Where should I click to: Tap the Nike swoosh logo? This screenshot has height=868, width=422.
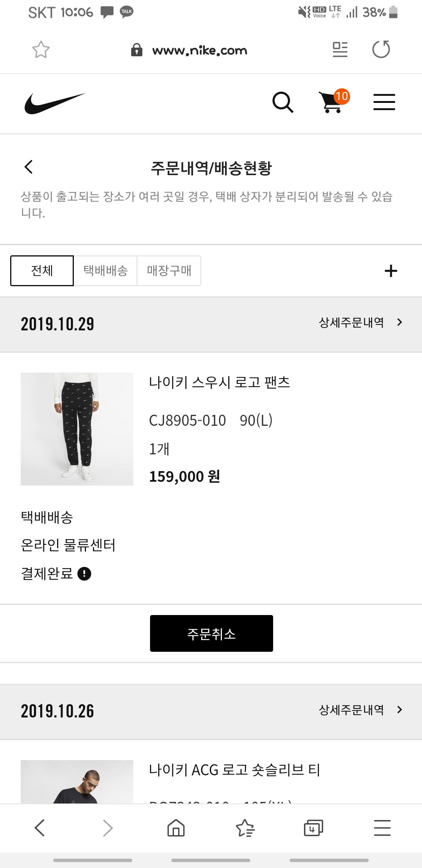point(55,103)
